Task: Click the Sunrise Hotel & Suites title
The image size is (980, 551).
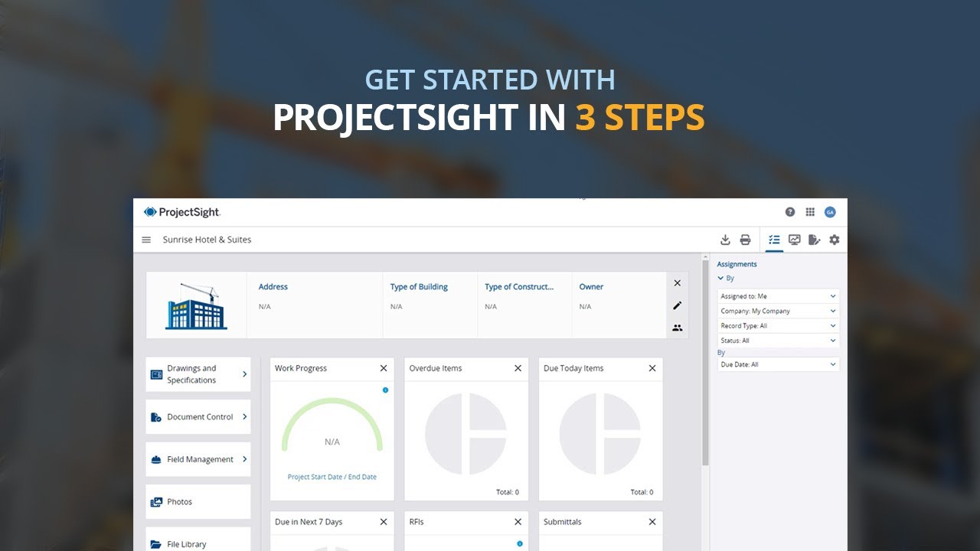Action: pos(207,240)
